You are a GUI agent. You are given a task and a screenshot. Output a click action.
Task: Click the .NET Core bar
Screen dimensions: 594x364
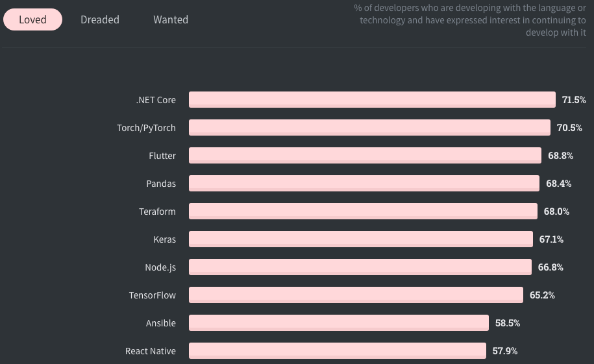372,100
